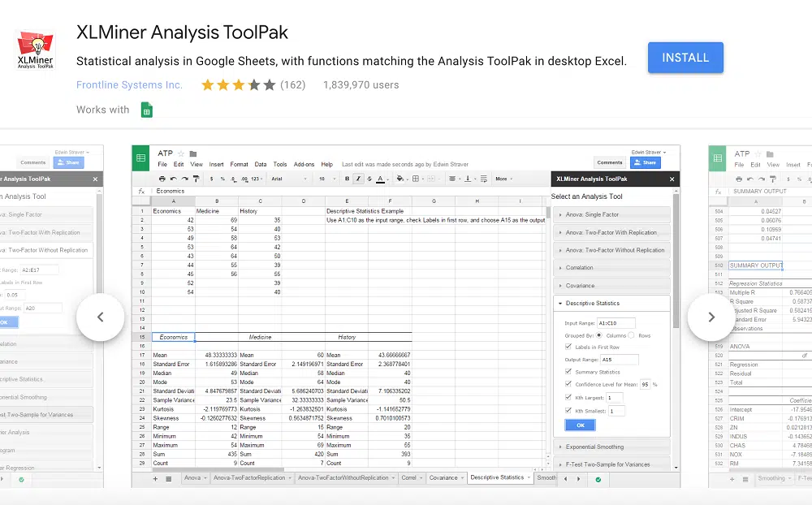Image resolution: width=812 pixels, height=505 pixels.
Task: Click the blue Share button in center screenshot
Action: (646, 162)
